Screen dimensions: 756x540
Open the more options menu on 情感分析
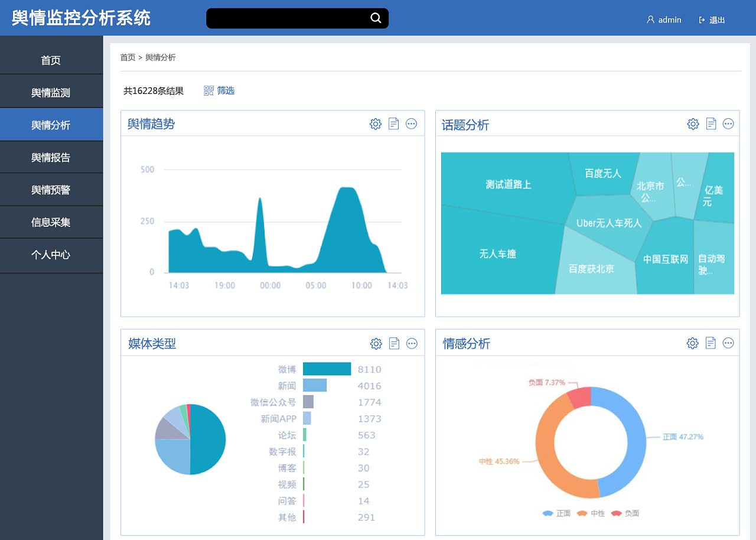(728, 343)
